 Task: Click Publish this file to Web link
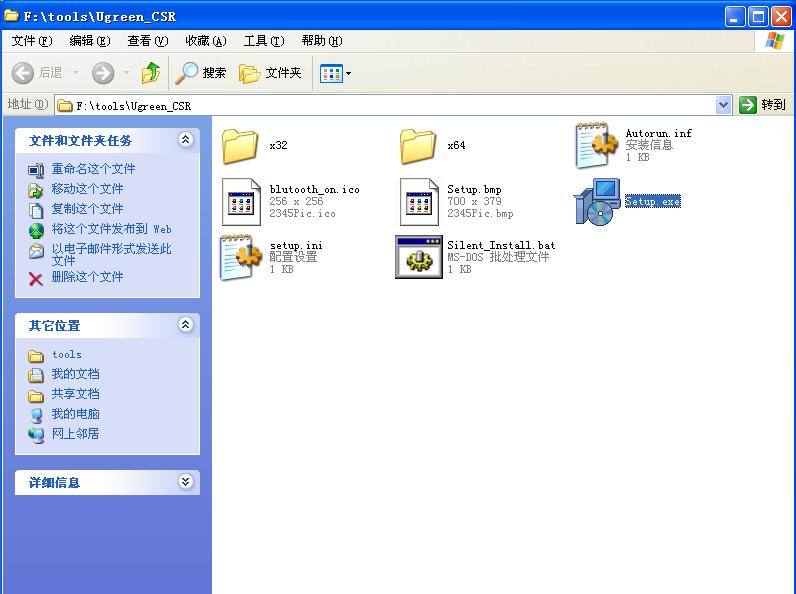pyautogui.click(x=111, y=229)
